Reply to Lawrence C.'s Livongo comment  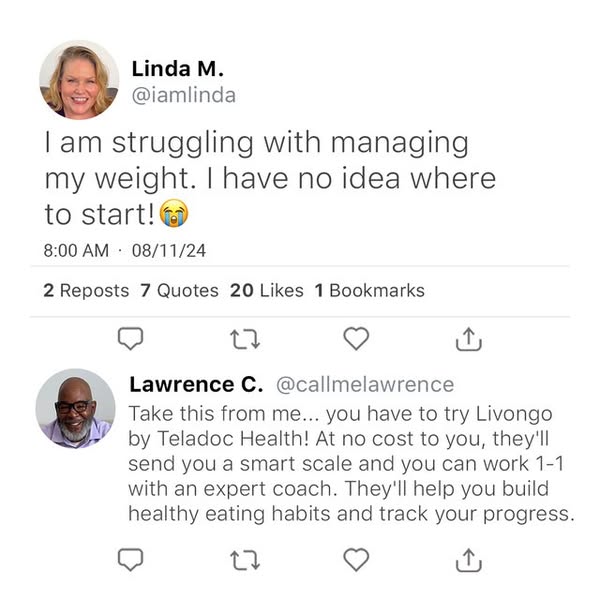click(x=131, y=560)
